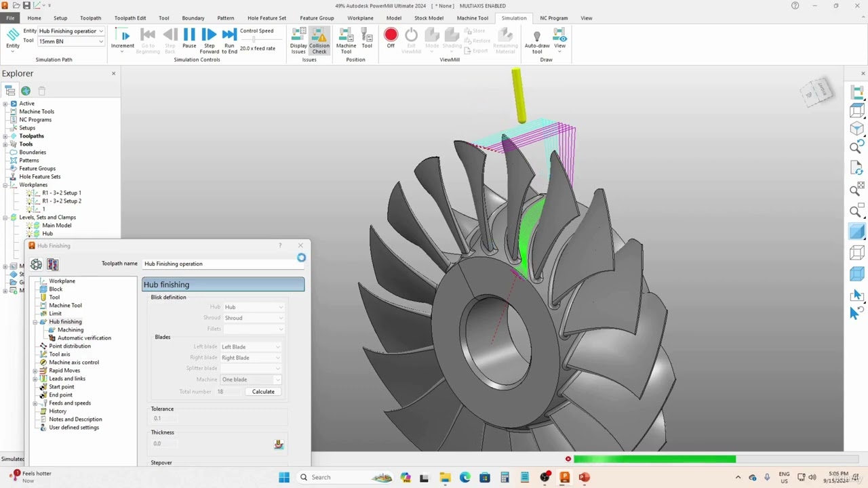868x488 pixels.
Task: Click Run to End simulation button
Action: coord(229,35)
